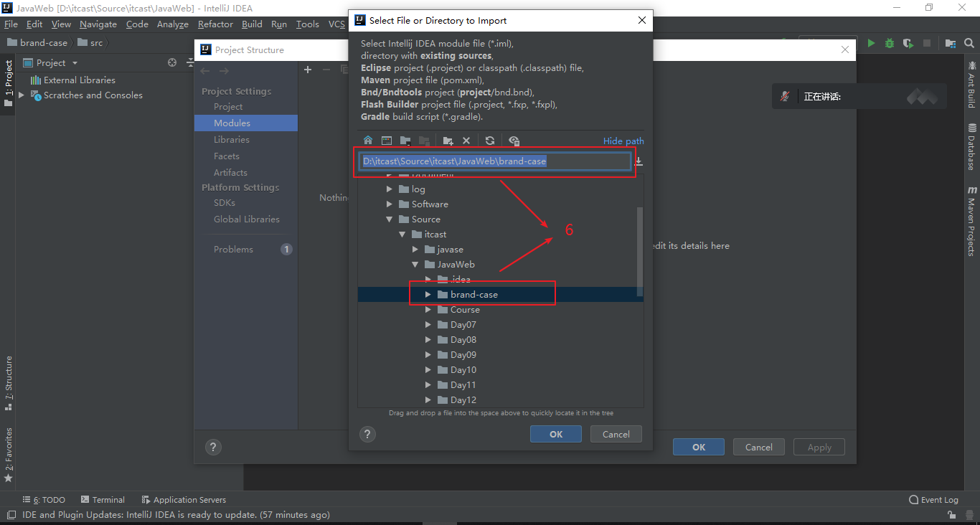Expand the javase folder

point(415,250)
